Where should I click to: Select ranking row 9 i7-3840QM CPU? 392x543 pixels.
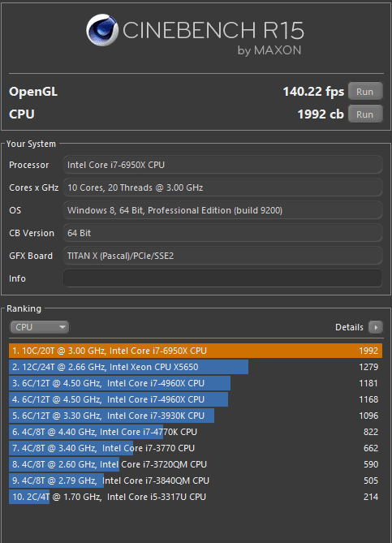196,481
